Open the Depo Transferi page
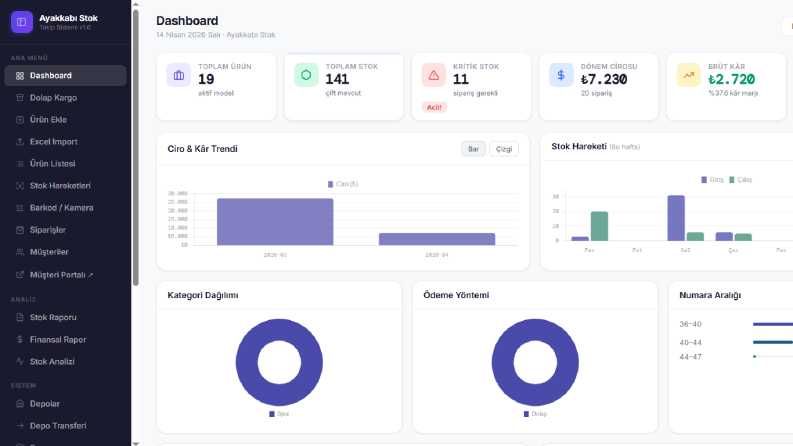This screenshot has width=793, height=446. click(65, 426)
